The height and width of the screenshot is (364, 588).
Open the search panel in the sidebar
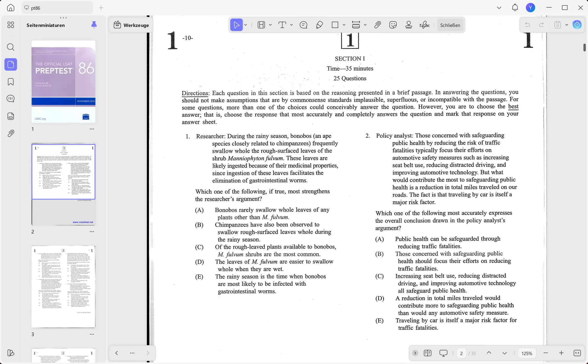[11, 47]
